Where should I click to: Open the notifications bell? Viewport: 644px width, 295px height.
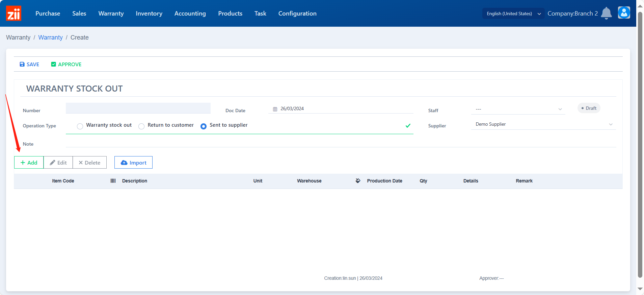[x=606, y=13]
